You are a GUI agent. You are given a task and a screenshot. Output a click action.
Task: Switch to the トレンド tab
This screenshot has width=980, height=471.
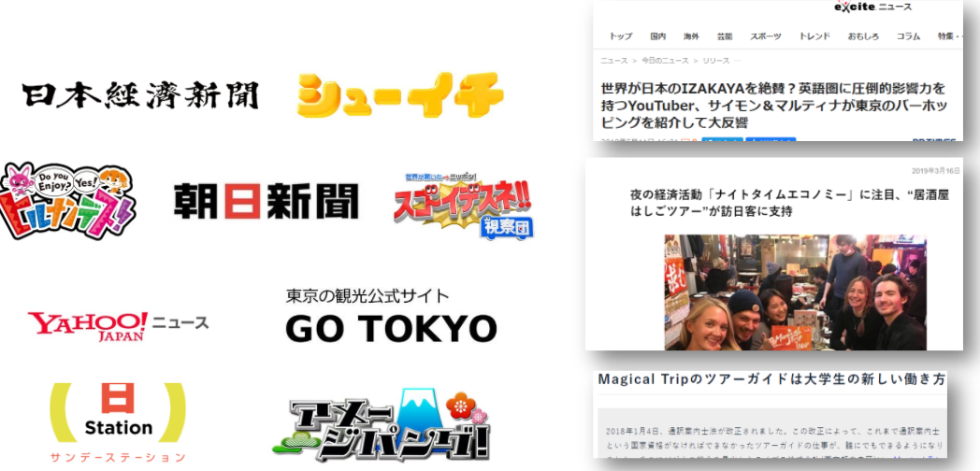tap(814, 36)
